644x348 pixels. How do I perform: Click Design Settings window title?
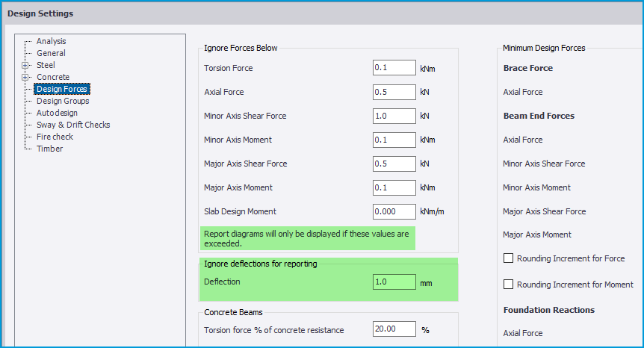(40, 13)
